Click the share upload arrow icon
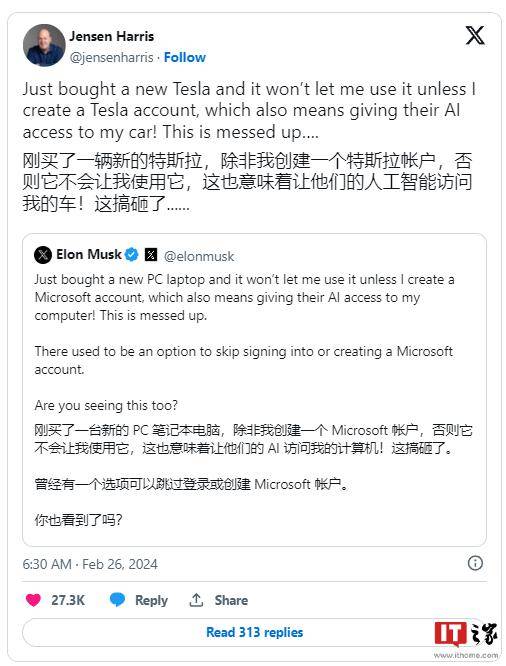This screenshot has height=666, width=506. (x=196, y=600)
